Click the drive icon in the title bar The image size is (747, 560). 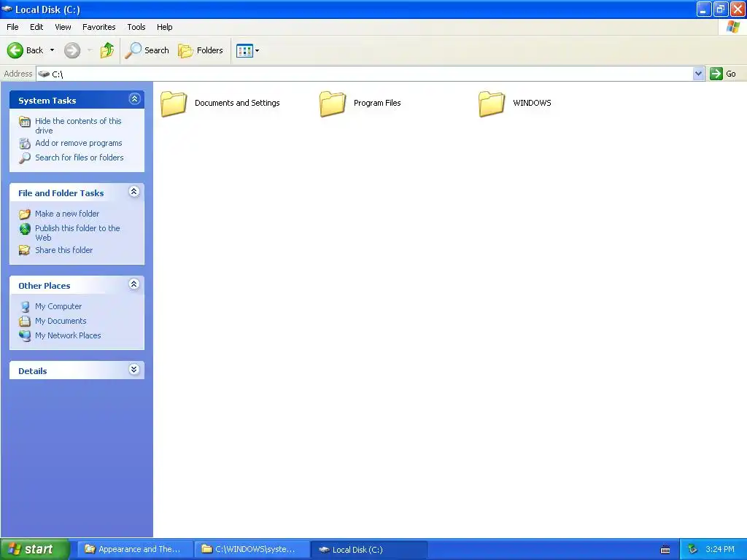click(x=7, y=9)
